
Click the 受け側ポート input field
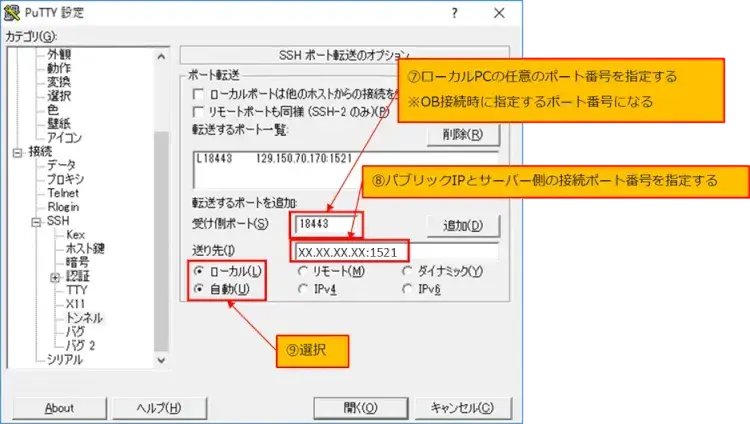click(327, 224)
